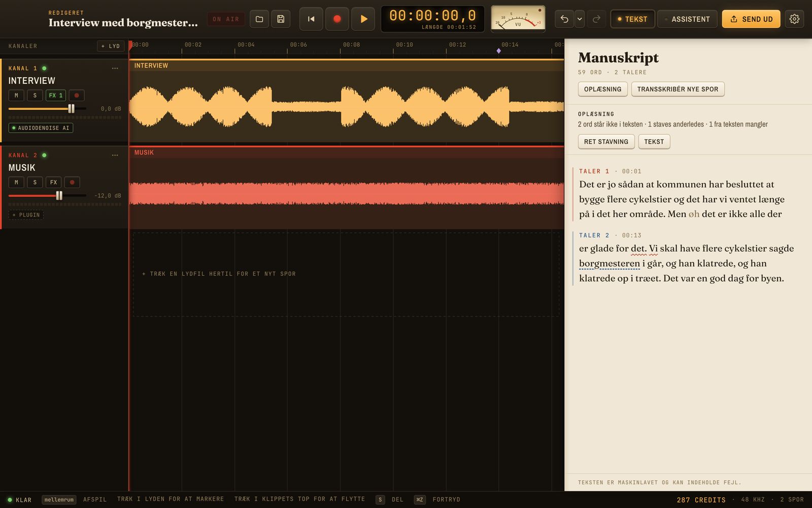Viewport: 812px width, 508px height.
Task: Click the undo arrow icon
Action: pyautogui.click(x=564, y=19)
